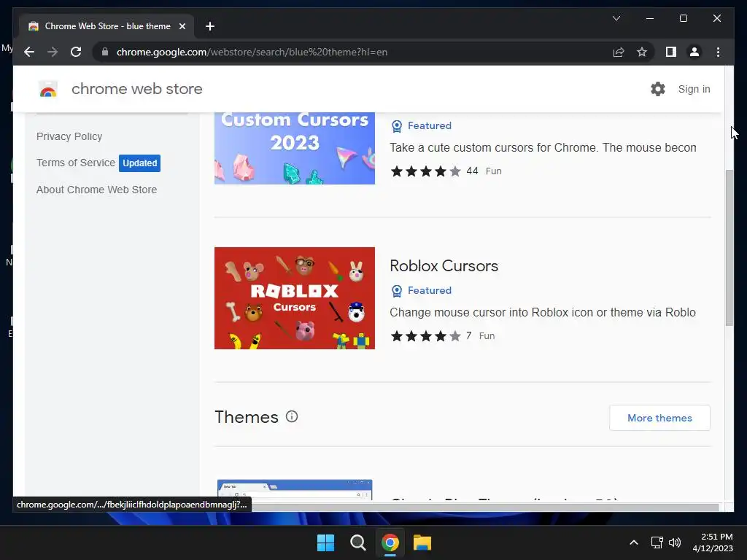Show hidden system tray icons
The height and width of the screenshot is (560, 747).
(634, 542)
